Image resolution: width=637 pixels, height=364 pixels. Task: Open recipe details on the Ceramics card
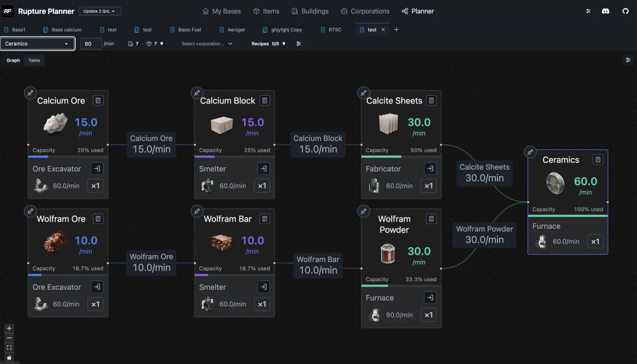[x=598, y=159]
